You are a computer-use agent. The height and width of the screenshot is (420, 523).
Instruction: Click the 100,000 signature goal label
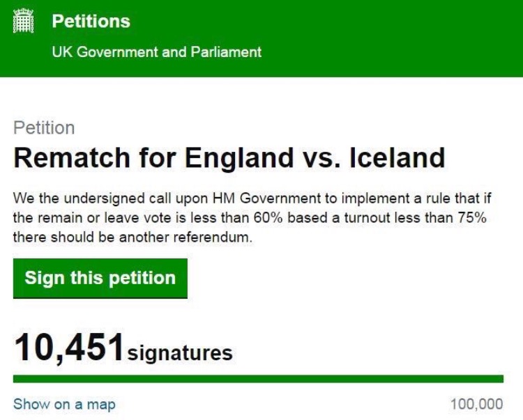pos(476,404)
